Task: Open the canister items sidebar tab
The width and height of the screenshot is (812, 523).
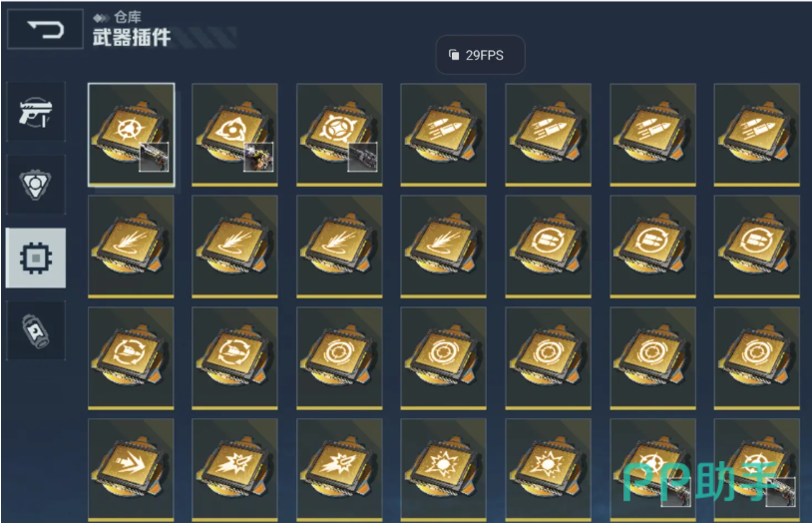Action: pyautogui.click(x=36, y=330)
